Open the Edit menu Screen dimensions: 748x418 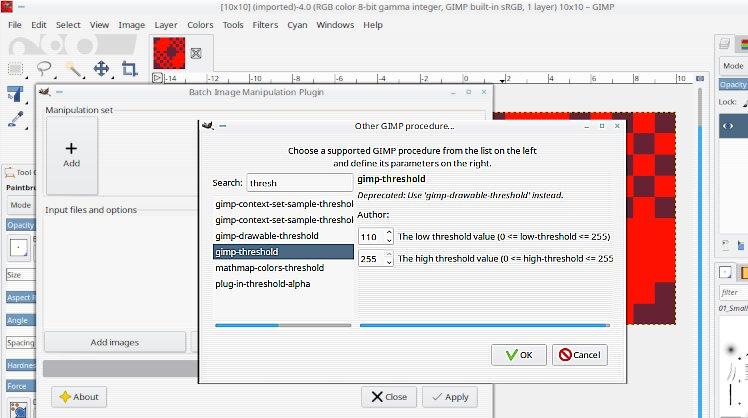click(x=39, y=25)
